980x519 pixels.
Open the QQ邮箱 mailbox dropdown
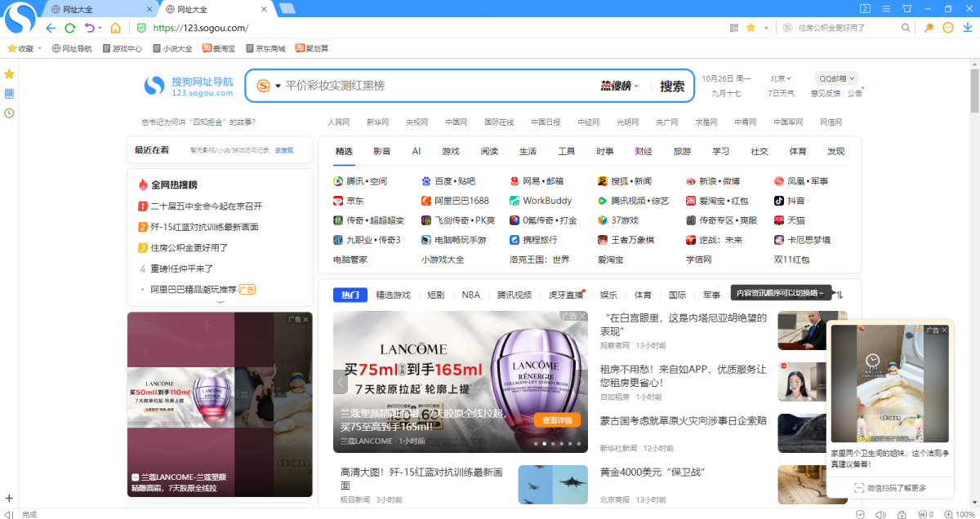(836, 78)
